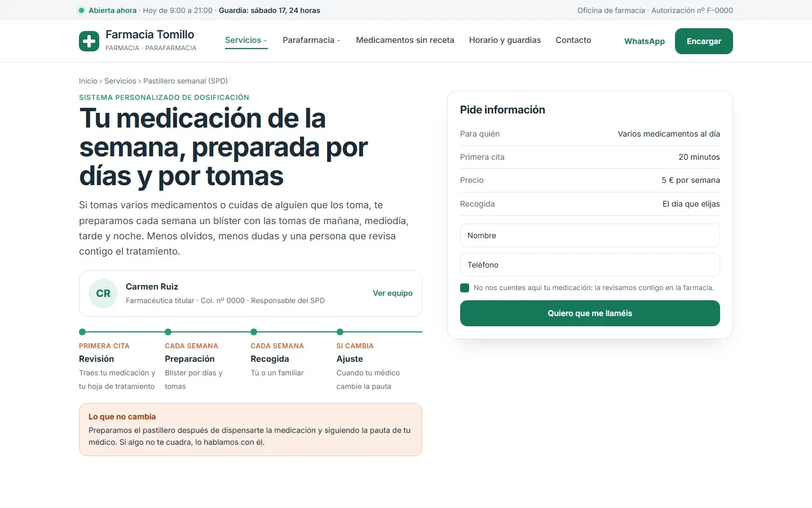Expand the Servicios dropdown menu

pos(246,40)
